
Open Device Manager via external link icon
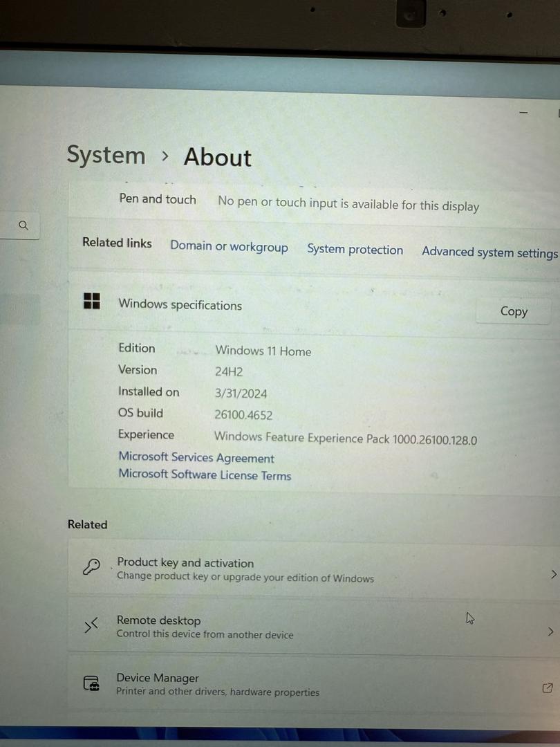548,688
